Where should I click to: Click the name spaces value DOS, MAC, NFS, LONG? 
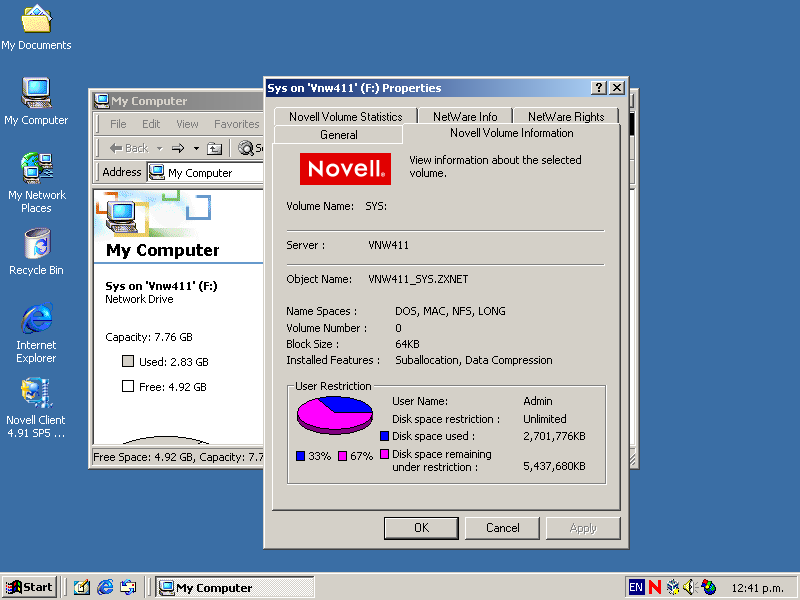click(x=450, y=311)
